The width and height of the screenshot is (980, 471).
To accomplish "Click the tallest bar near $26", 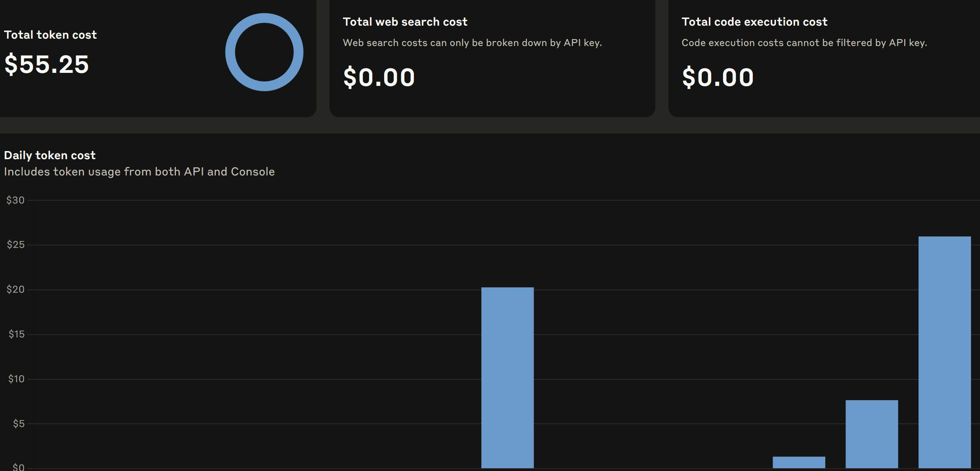I will point(944,352).
